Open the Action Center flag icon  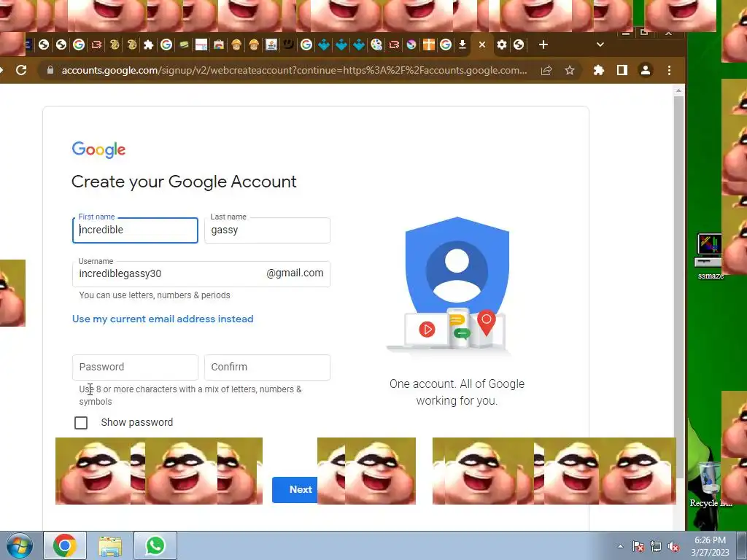pos(638,546)
